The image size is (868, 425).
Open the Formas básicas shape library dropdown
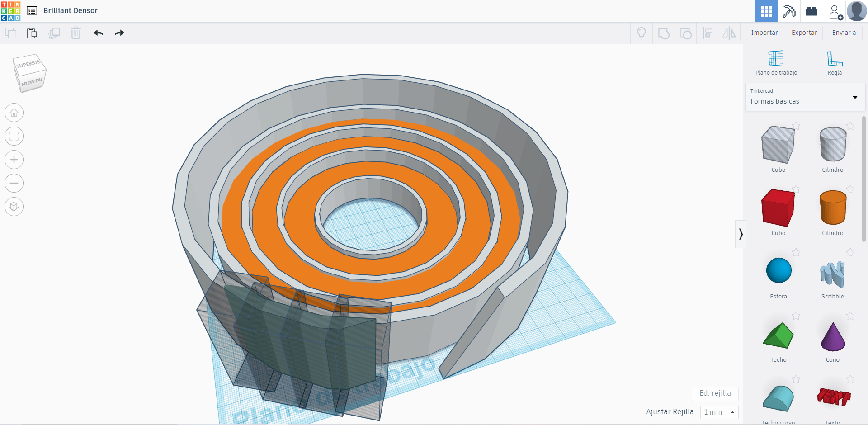pos(805,97)
